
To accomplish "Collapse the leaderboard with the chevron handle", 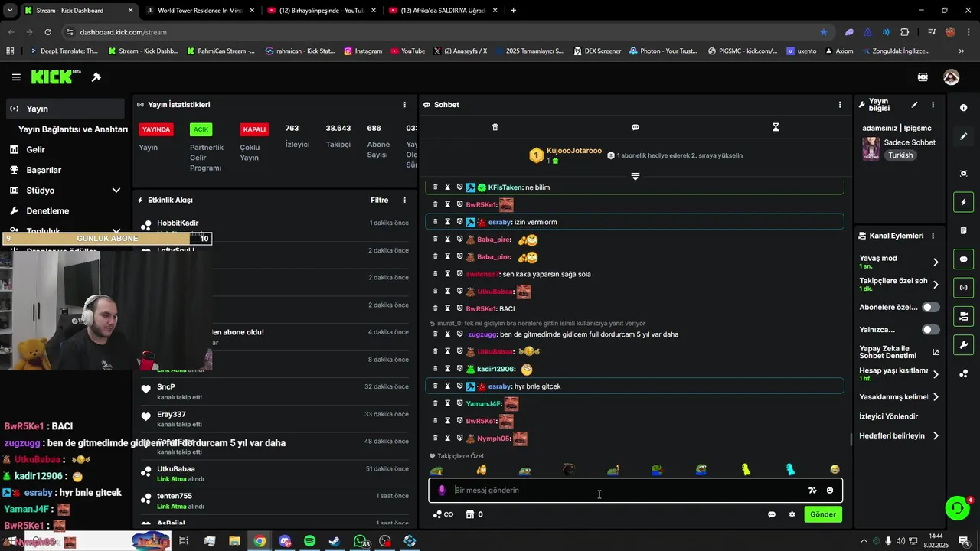I will [635, 177].
